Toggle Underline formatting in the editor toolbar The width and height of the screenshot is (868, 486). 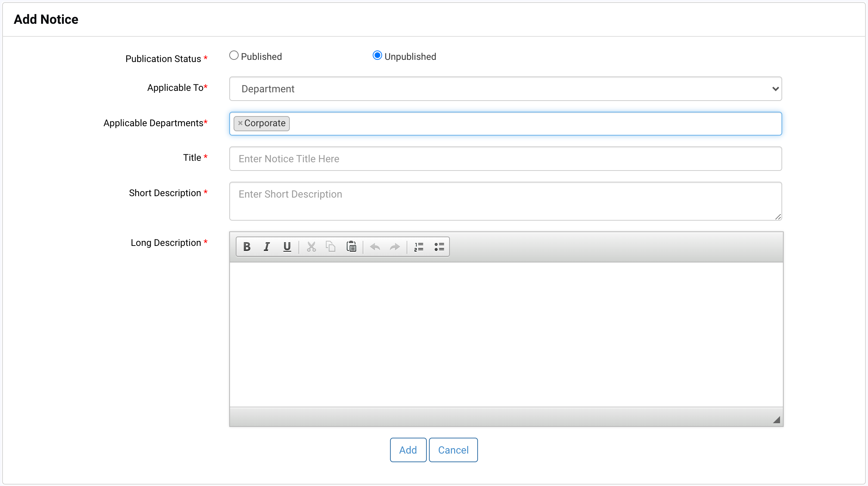click(287, 247)
